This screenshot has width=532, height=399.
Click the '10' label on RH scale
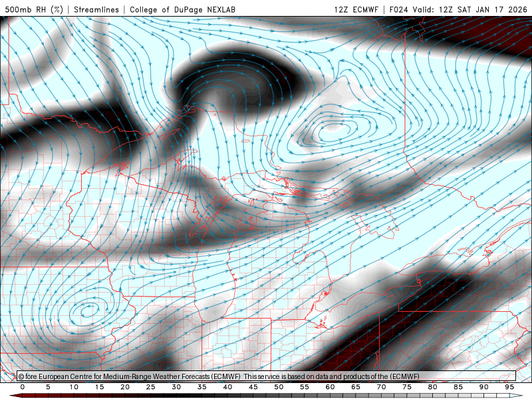point(74,387)
